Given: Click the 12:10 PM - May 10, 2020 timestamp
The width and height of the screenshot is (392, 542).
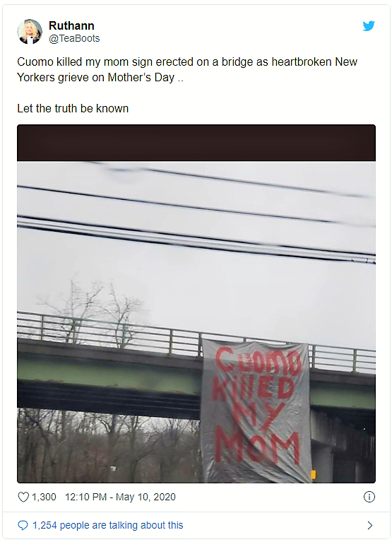Looking at the screenshot, I should [120, 497].
